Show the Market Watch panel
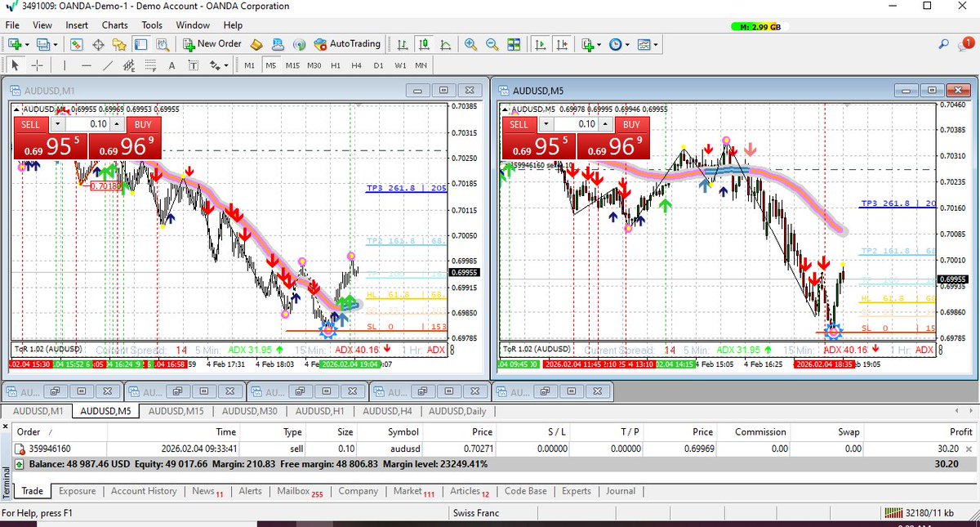Screen dimensions: 980x527 coord(78,44)
